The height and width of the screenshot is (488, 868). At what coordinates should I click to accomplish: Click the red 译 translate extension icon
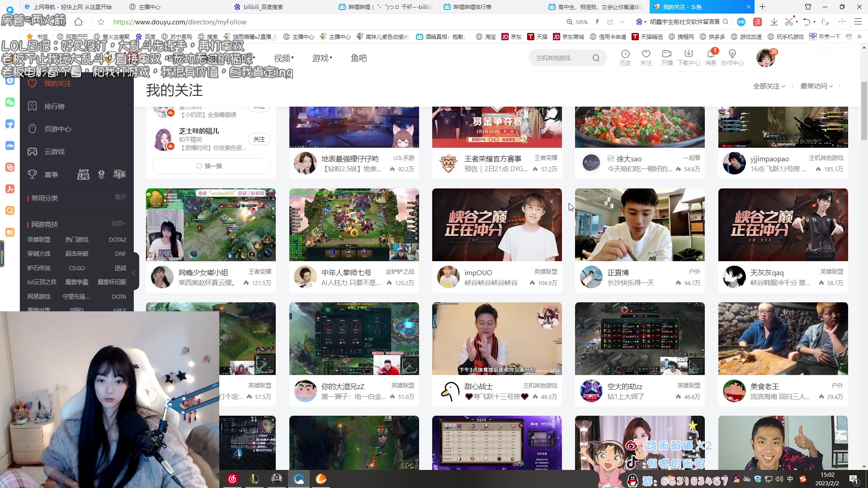click(x=758, y=22)
